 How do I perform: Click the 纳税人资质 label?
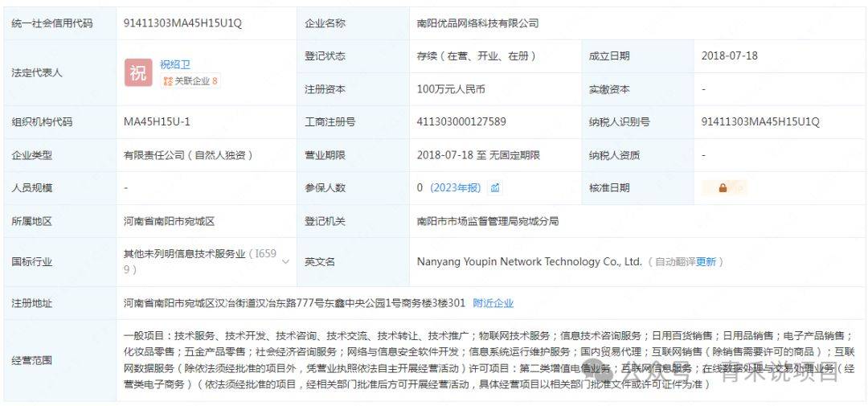coord(615,155)
